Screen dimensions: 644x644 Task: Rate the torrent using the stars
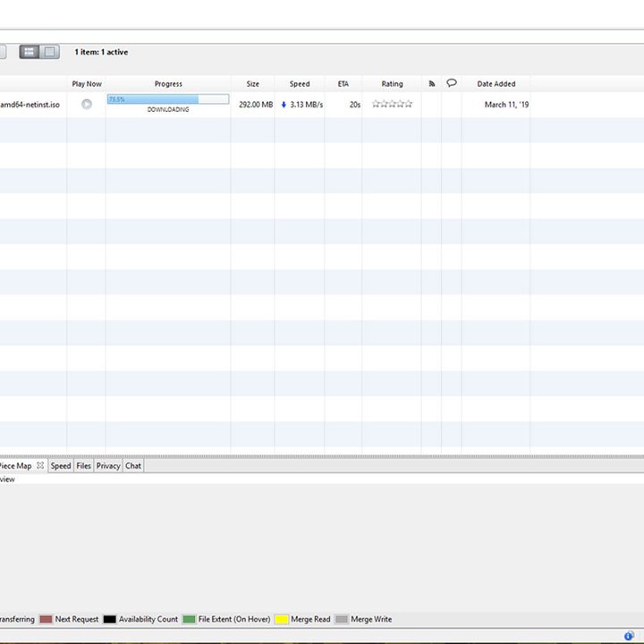[x=393, y=104]
